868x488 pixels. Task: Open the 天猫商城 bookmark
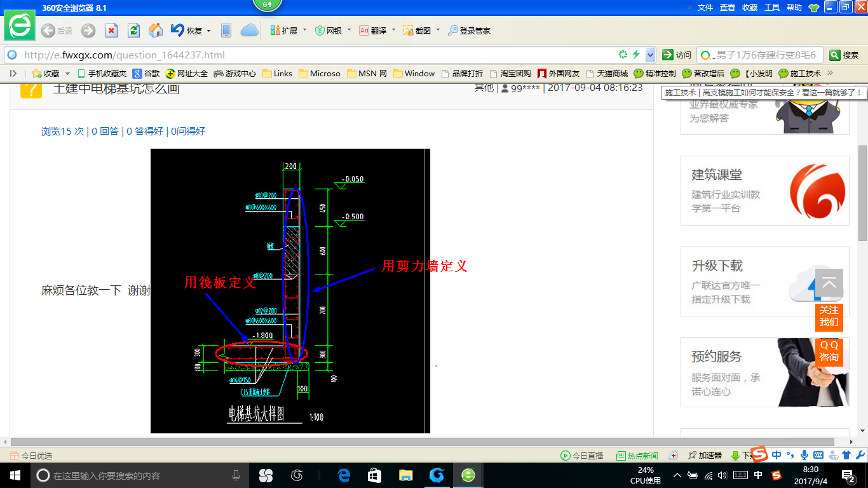607,74
